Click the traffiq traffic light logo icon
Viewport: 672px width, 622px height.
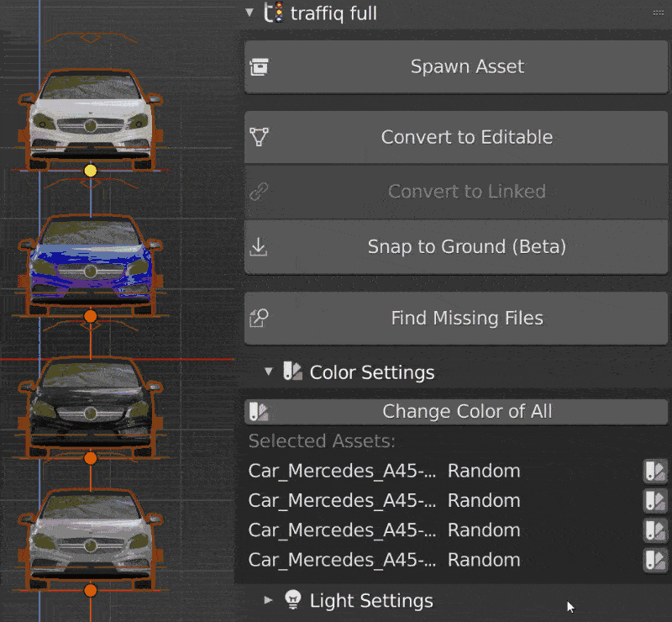[273, 13]
